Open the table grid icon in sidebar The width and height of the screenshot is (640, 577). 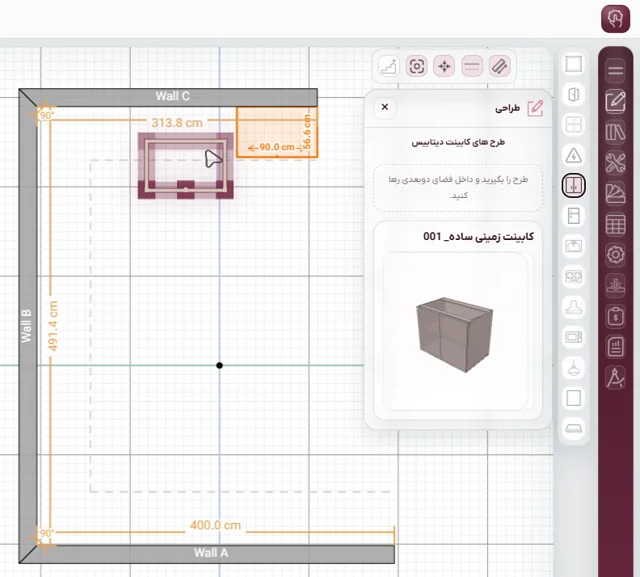(615, 224)
